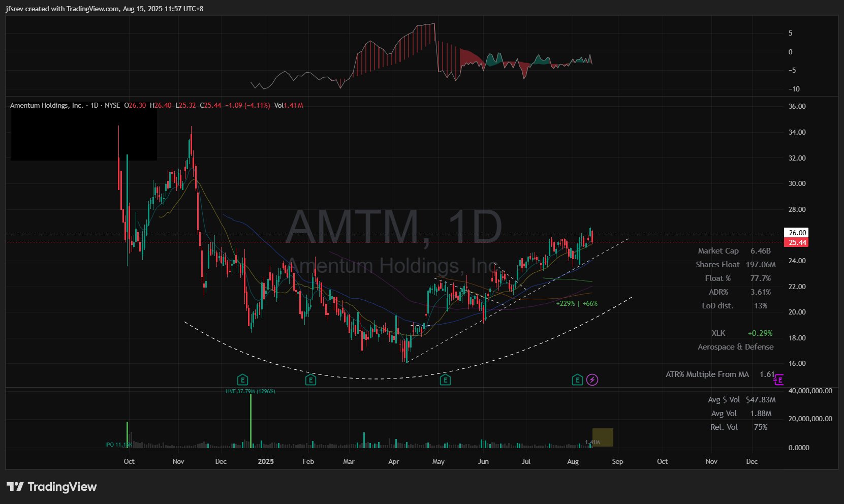Click the Jul label on the time axis
Viewport: 844px width, 504px height.
click(526, 461)
